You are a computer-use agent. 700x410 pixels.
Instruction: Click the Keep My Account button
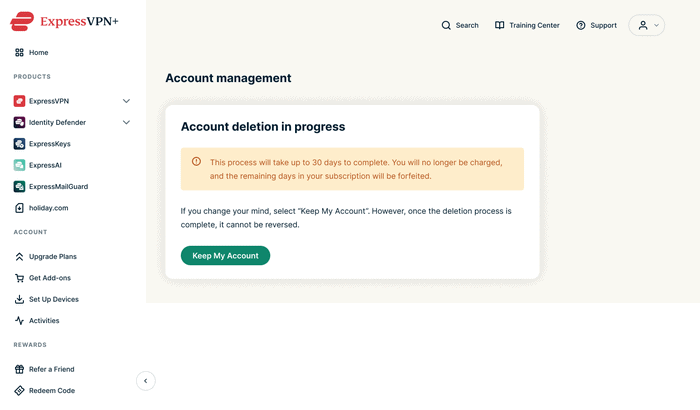(x=225, y=255)
